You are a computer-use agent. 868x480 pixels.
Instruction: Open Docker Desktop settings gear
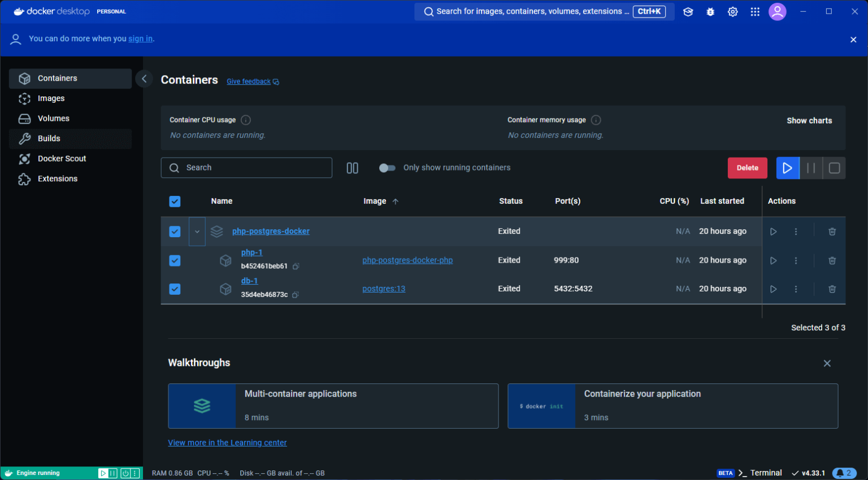click(733, 12)
